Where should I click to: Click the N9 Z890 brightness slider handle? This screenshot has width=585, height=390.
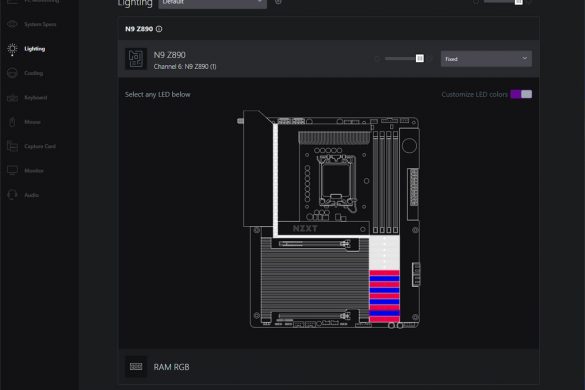(x=420, y=58)
